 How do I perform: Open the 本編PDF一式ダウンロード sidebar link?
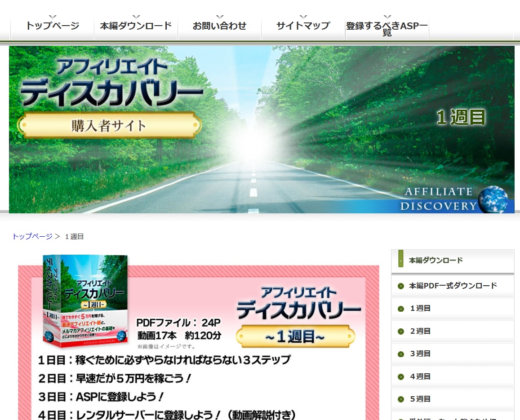452,285
